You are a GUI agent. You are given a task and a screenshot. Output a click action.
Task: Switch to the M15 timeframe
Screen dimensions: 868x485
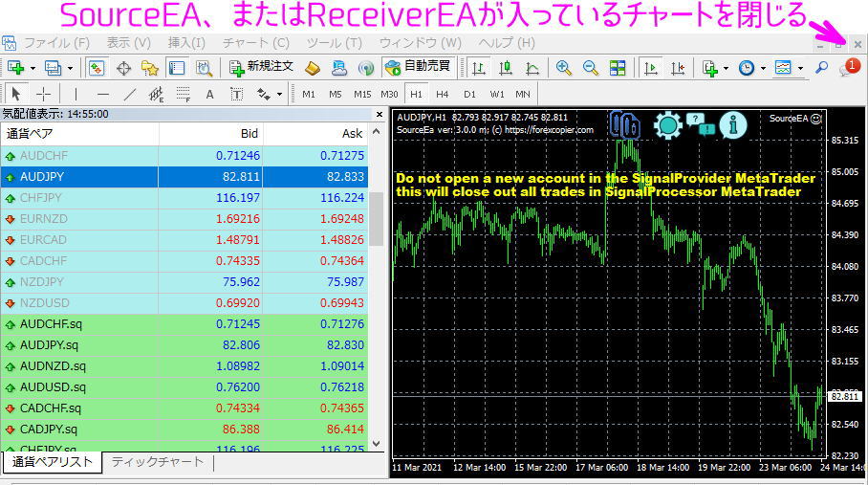click(362, 94)
